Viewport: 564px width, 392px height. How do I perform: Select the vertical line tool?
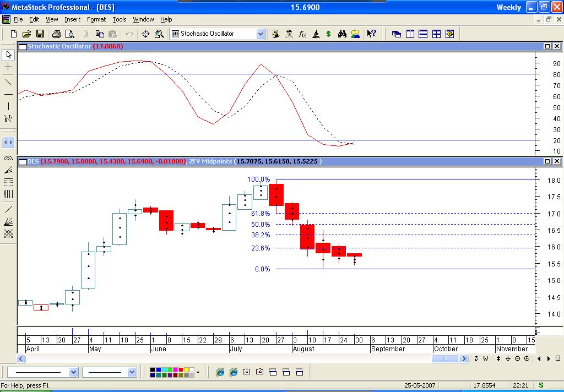[x=8, y=106]
